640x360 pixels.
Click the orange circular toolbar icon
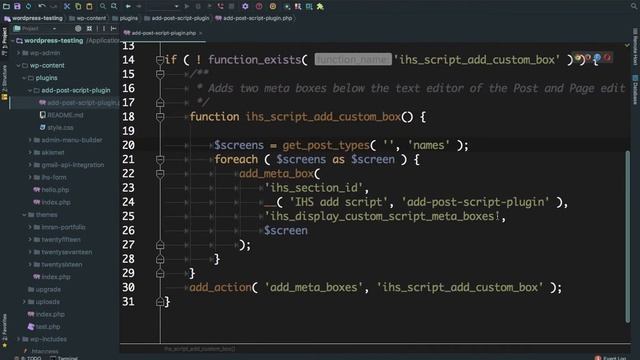273,6
